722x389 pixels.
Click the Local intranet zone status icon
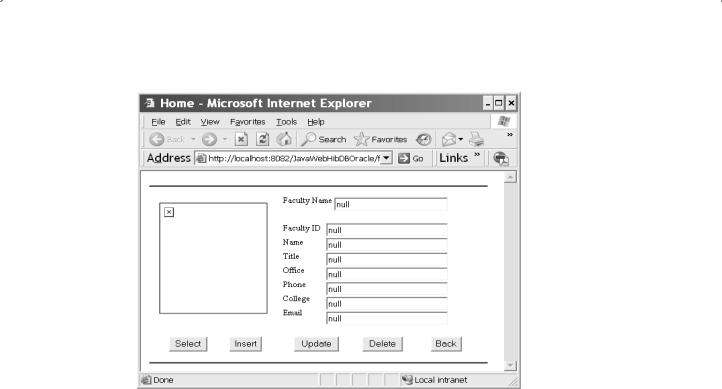(407, 380)
